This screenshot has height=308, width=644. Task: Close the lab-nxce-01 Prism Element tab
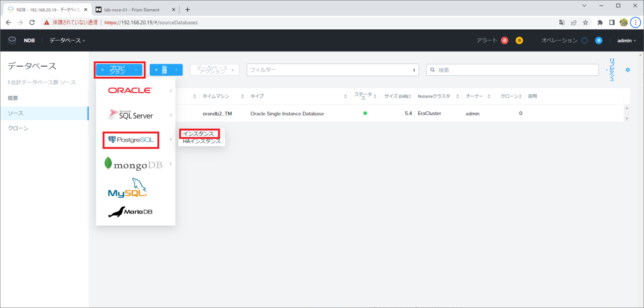click(x=173, y=10)
